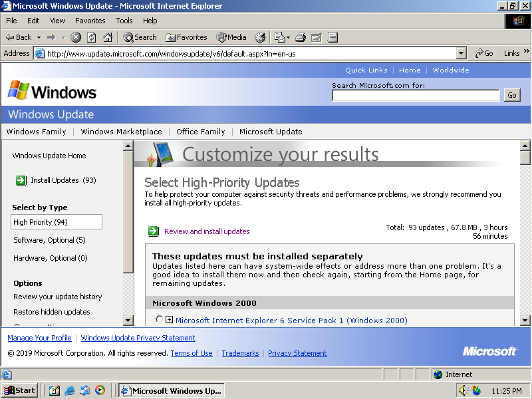The height and width of the screenshot is (399, 532).
Task: Open the File menu
Action: (11, 21)
